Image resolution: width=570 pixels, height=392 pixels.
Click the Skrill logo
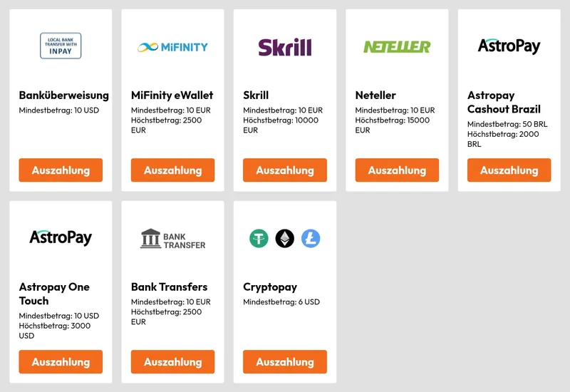point(285,47)
